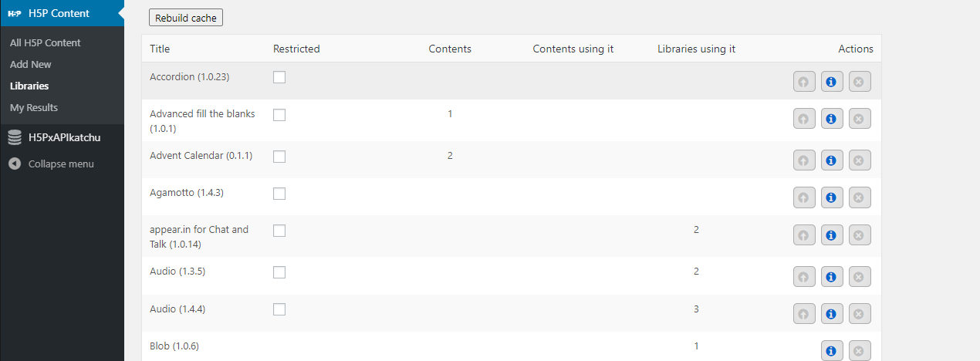Open info for Blob (1.0.6) library
Viewport: 980px width, 361px height.
(x=832, y=351)
